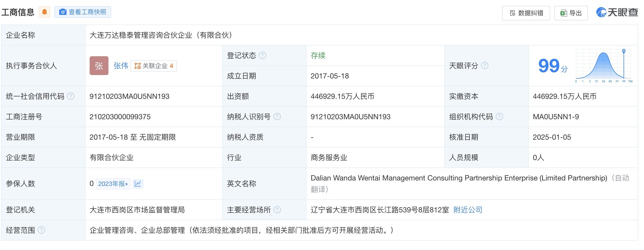
Task: Open the 关联企业 4 related companies tag
Action: tap(154, 66)
